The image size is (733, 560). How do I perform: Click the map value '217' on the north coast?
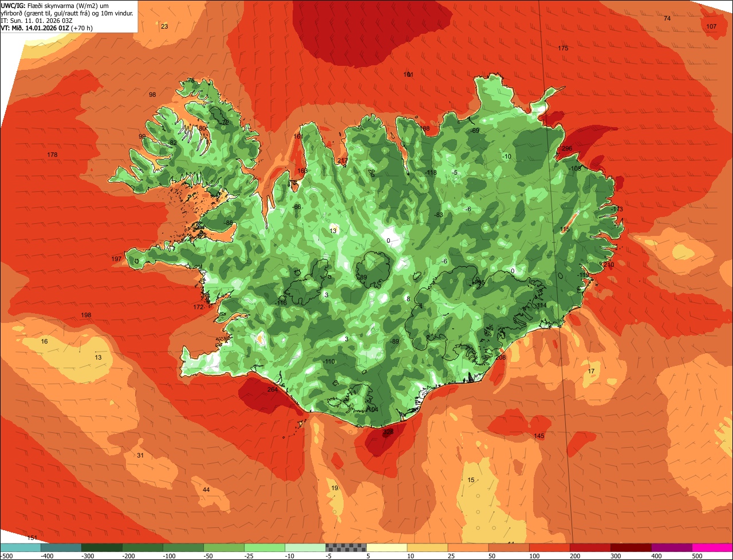tap(342, 161)
